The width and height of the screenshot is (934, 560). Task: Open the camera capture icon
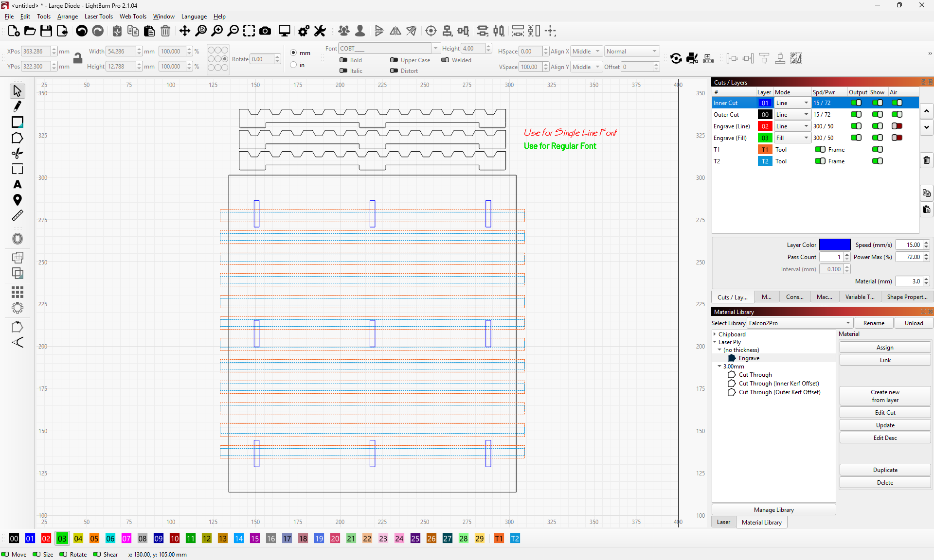tap(265, 31)
